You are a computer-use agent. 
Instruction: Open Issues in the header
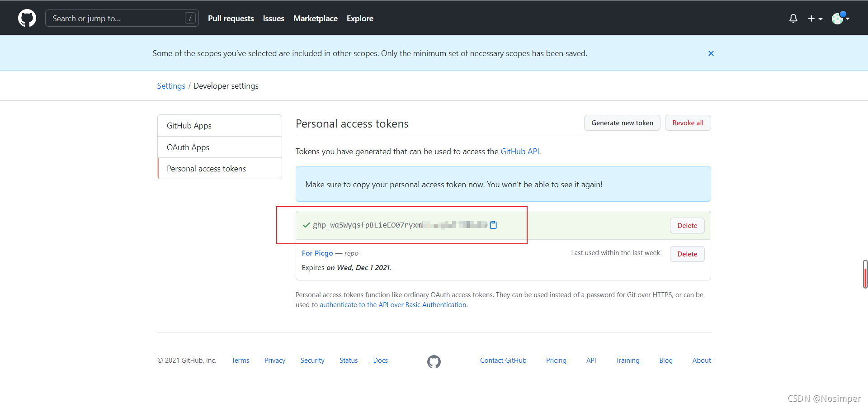coord(274,19)
